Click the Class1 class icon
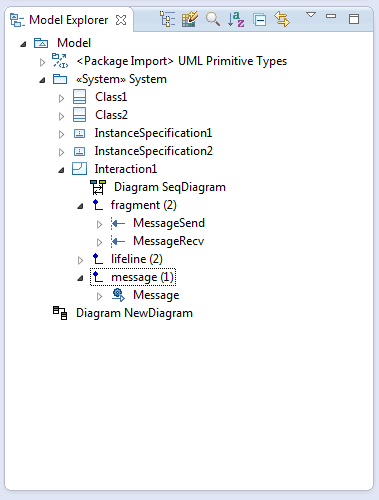The width and height of the screenshot is (379, 500). click(79, 97)
